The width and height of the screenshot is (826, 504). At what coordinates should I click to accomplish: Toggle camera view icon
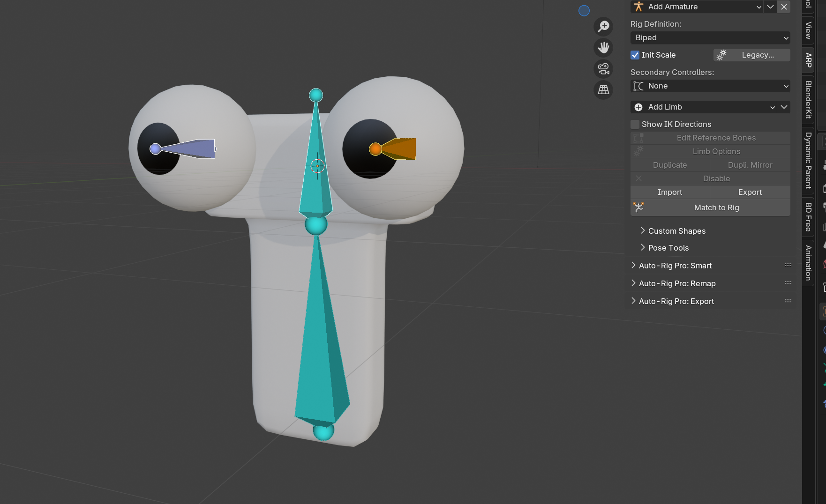pyautogui.click(x=604, y=69)
